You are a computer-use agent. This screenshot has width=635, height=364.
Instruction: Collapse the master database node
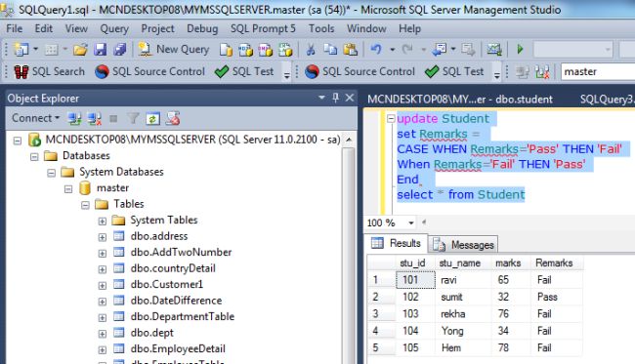pos(68,189)
